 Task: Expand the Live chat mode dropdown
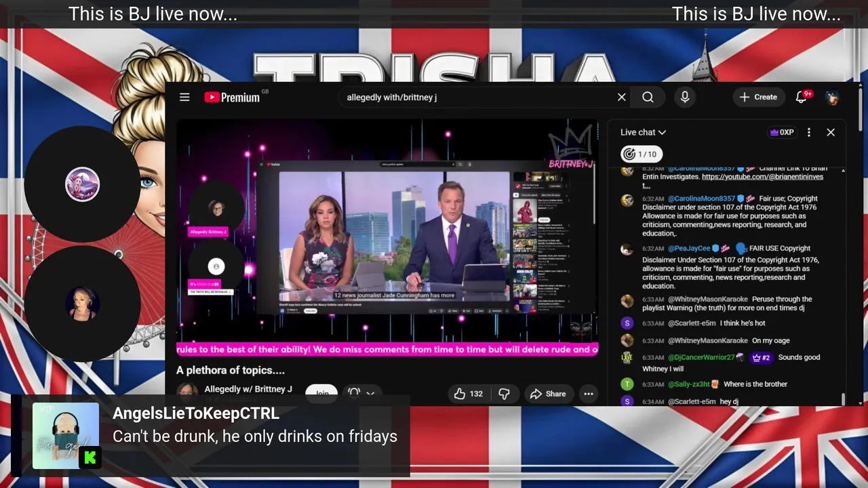point(643,132)
